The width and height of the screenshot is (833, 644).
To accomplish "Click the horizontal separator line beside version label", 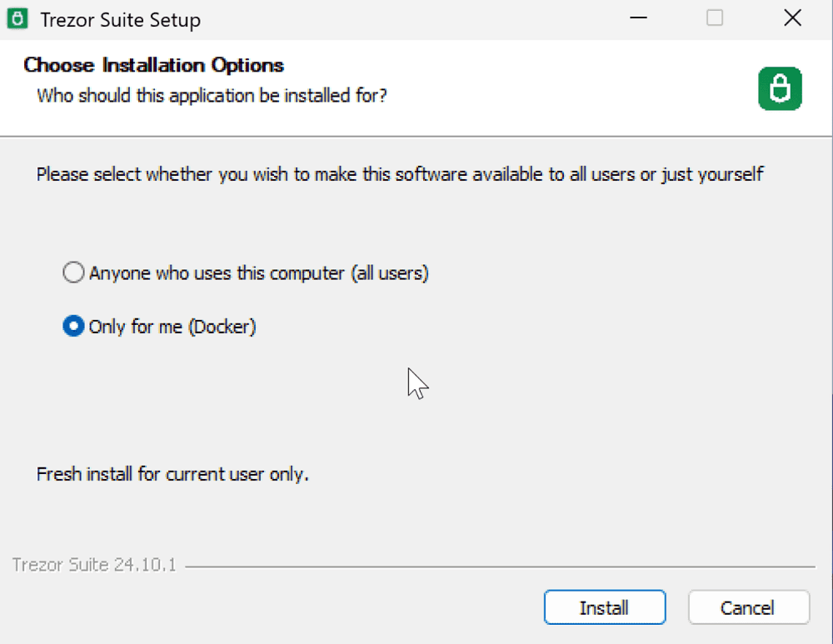I will [x=500, y=567].
